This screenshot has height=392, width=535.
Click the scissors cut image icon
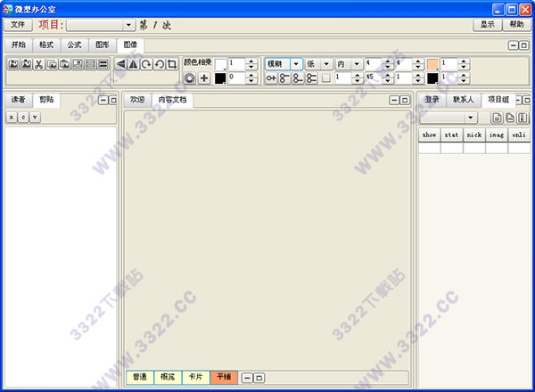pos(39,64)
